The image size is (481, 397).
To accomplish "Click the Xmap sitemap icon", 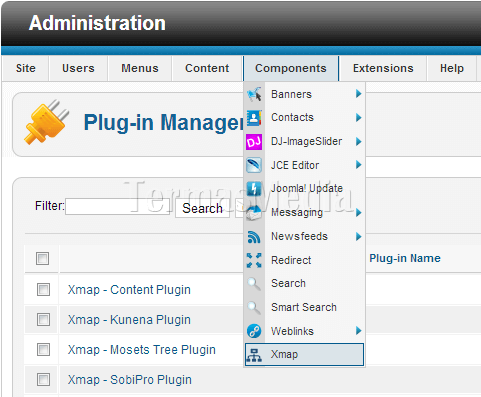I will [x=254, y=355].
